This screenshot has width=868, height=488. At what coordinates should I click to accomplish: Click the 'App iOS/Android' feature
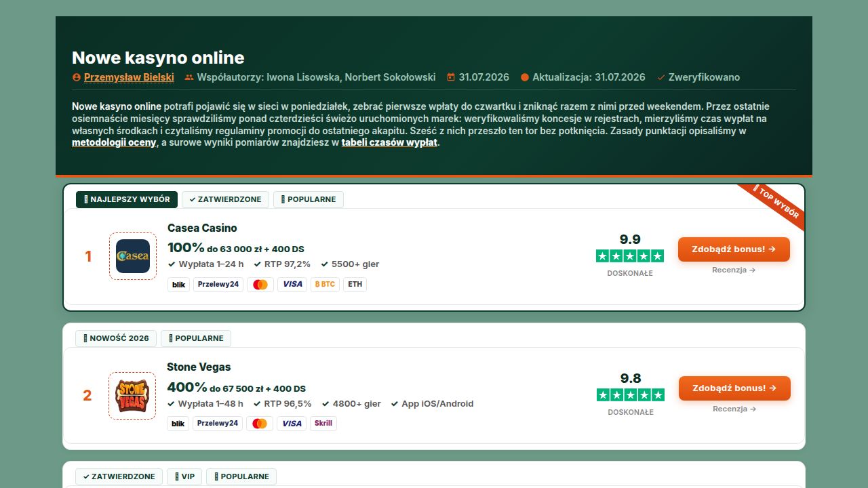(x=432, y=404)
